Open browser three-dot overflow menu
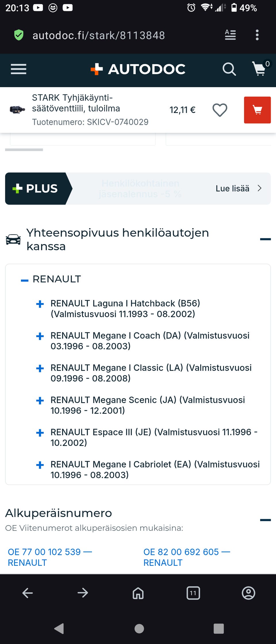The image size is (276, 644). [257, 35]
